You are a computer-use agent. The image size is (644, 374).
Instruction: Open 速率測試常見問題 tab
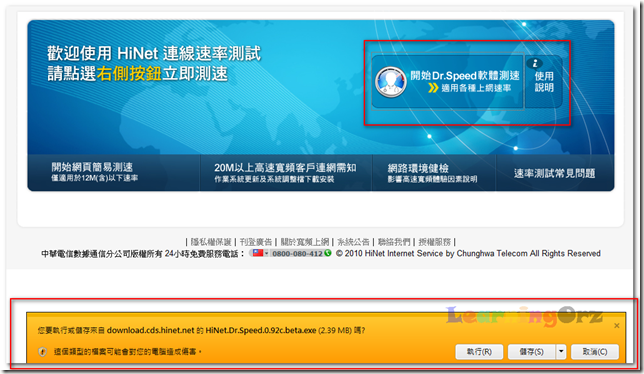[x=554, y=173]
